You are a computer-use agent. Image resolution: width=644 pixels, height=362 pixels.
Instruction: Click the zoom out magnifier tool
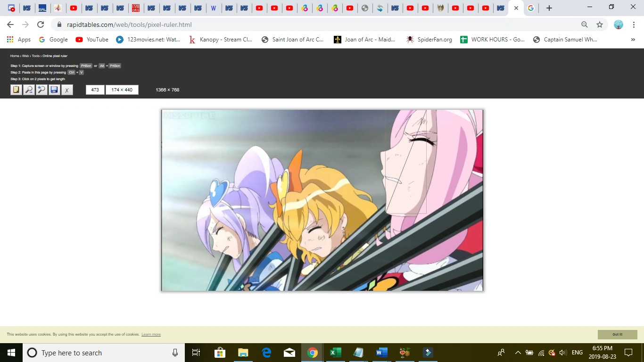(x=29, y=90)
